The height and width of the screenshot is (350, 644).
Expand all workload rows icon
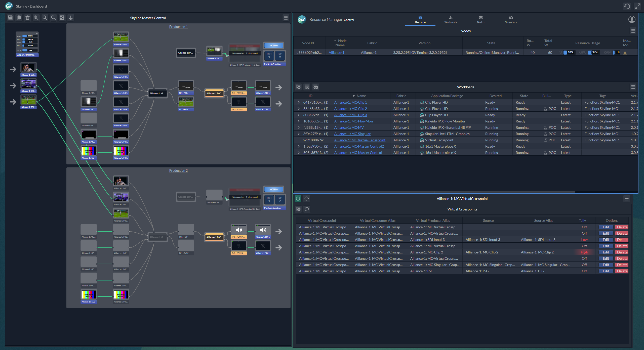coord(316,87)
